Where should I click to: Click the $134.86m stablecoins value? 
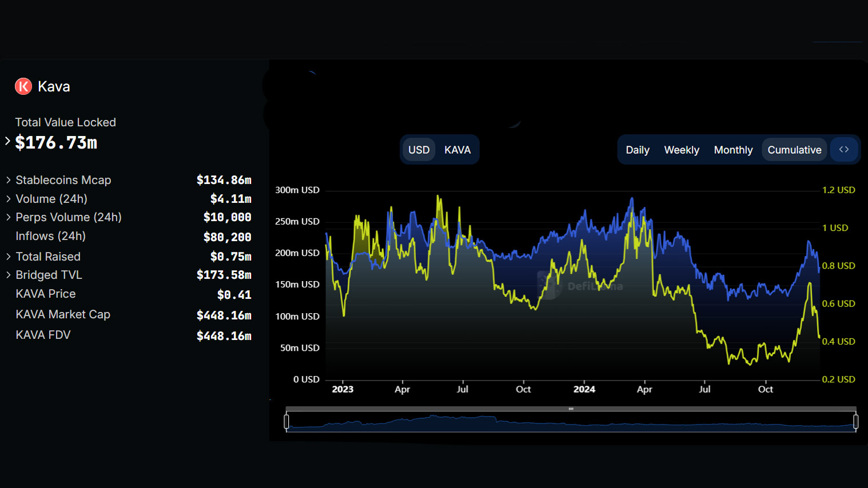(x=224, y=180)
